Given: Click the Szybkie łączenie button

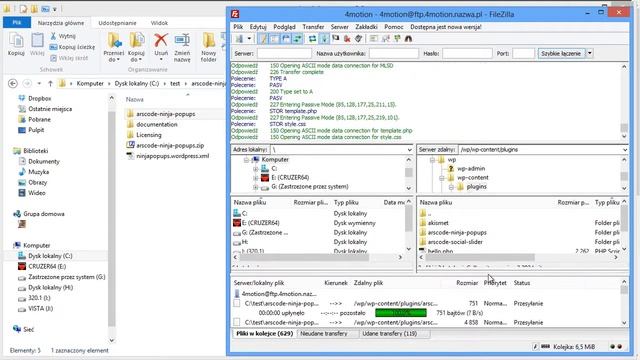Looking at the screenshot, I should pos(561,53).
